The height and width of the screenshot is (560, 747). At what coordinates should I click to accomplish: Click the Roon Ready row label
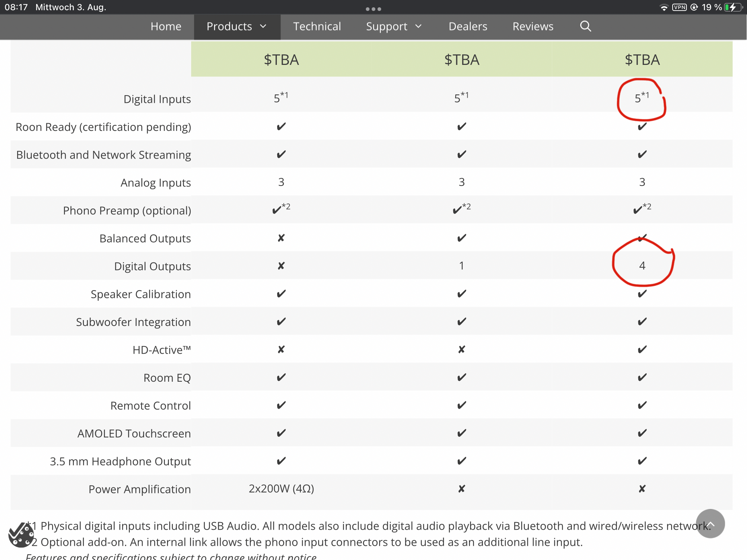click(x=103, y=127)
